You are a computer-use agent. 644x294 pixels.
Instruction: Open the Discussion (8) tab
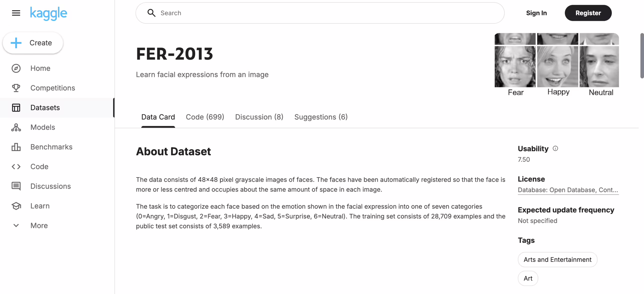click(259, 117)
